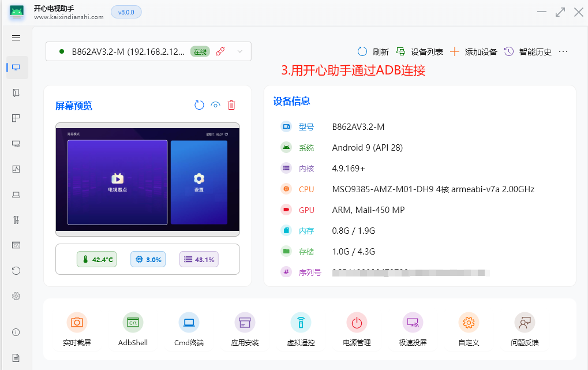Expand the device selection dropdown

click(240, 51)
